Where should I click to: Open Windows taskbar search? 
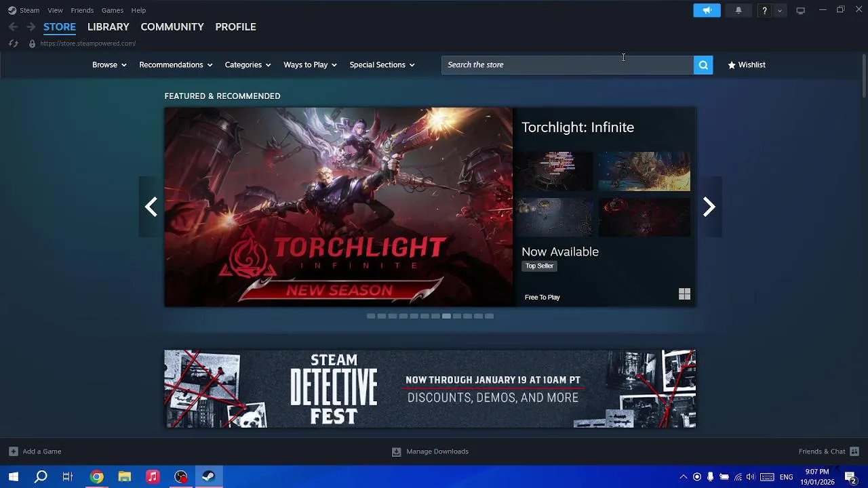point(41,477)
